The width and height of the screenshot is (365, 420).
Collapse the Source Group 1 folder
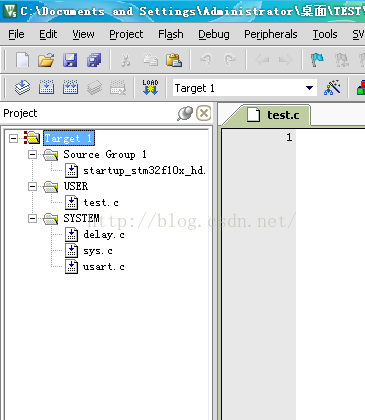(32, 154)
